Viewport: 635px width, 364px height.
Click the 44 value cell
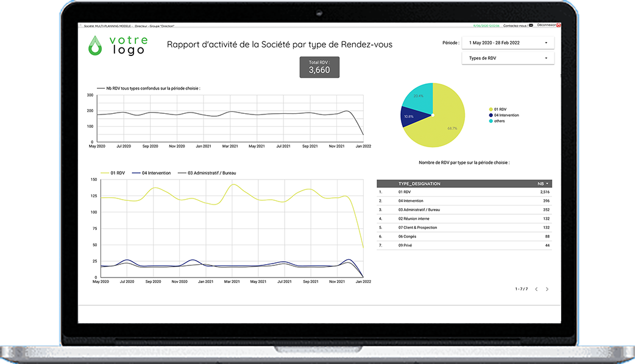pyautogui.click(x=547, y=245)
